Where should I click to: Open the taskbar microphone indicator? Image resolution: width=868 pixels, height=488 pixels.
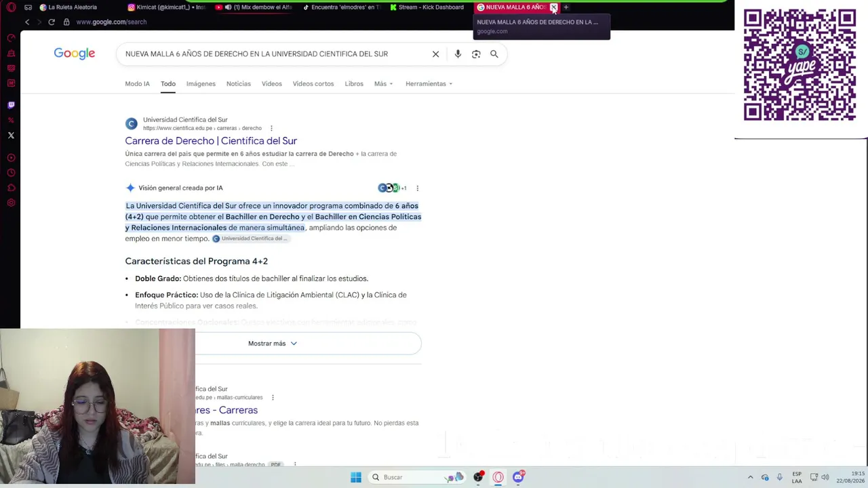point(779,477)
